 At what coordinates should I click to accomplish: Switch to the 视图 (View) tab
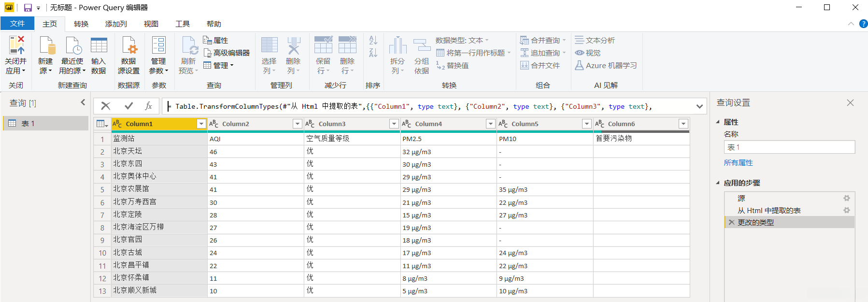click(x=151, y=24)
